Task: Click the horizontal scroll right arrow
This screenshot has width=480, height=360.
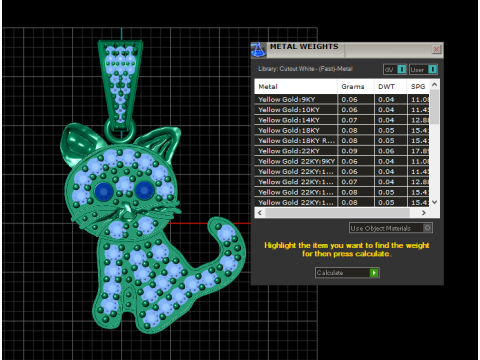Action: click(424, 213)
